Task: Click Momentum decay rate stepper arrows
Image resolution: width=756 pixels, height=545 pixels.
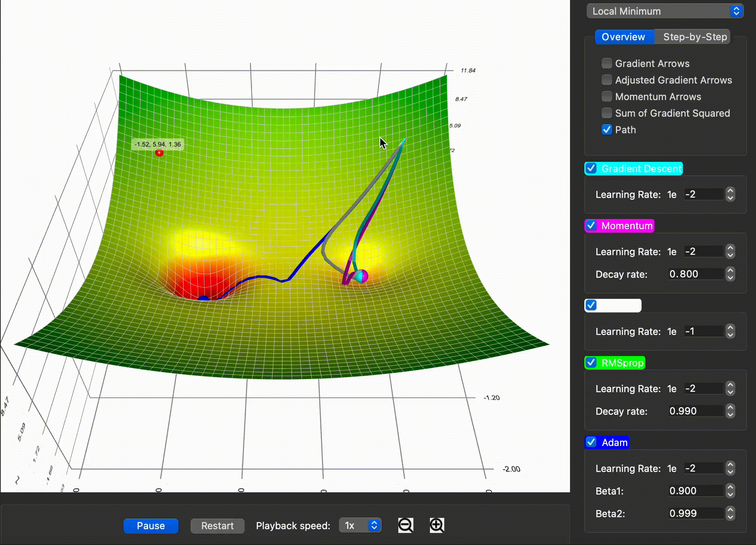Action: point(730,274)
